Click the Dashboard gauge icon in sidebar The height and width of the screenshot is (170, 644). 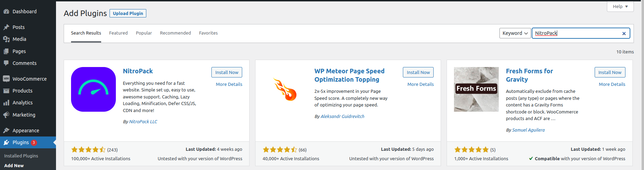tap(6, 12)
